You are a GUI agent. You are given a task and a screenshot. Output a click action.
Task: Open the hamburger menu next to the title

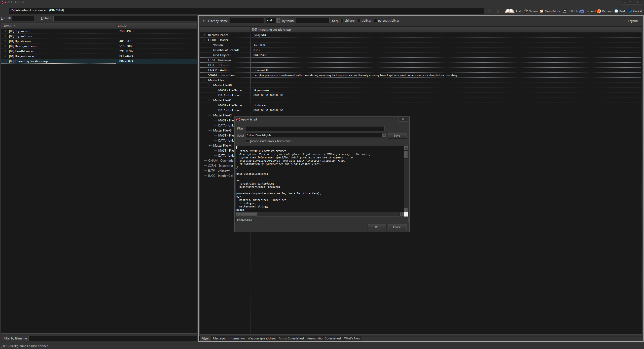5,11
